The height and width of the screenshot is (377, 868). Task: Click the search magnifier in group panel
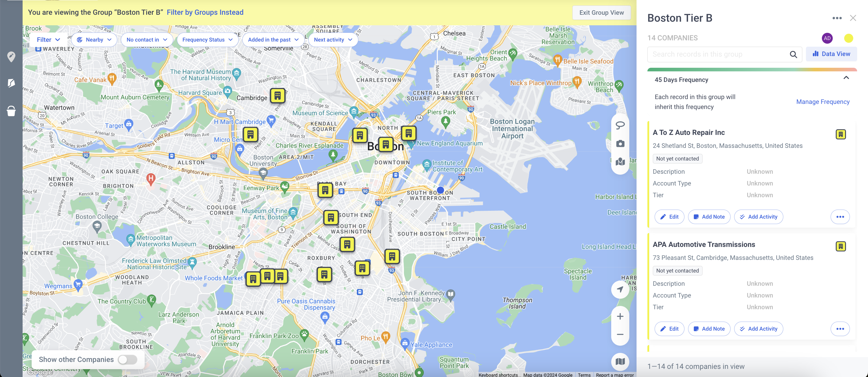(793, 55)
